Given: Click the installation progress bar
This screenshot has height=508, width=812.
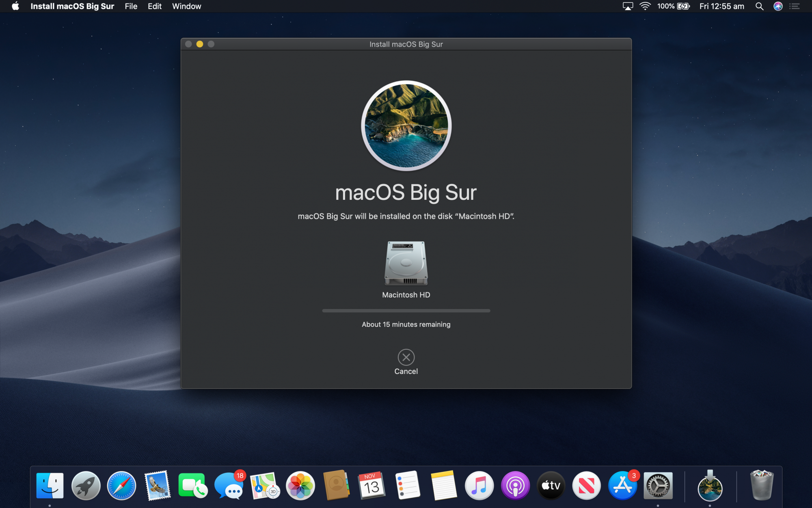Looking at the screenshot, I should pos(406,311).
